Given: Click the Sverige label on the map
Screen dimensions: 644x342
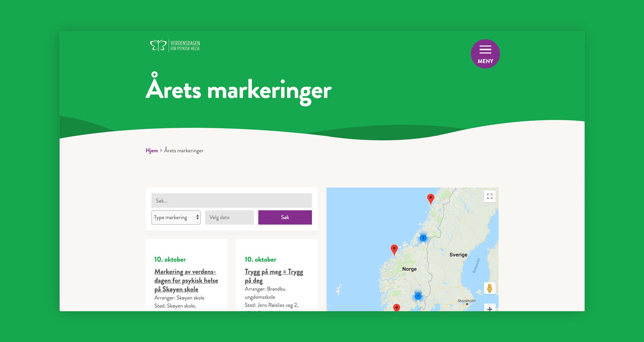Looking at the screenshot, I should 459,255.
